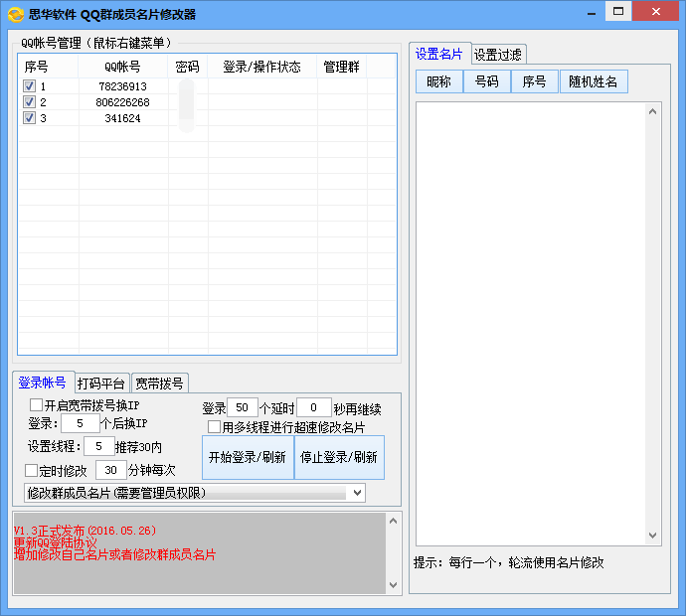The image size is (686, 616).
Task: Switch to the 设置过滤 tab
Action: 498,55
